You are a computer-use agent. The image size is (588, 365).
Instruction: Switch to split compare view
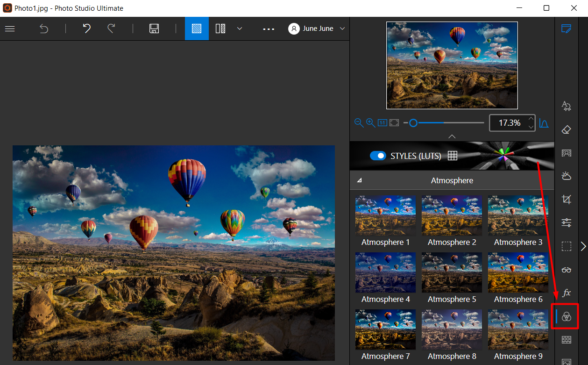coord(220,29)
